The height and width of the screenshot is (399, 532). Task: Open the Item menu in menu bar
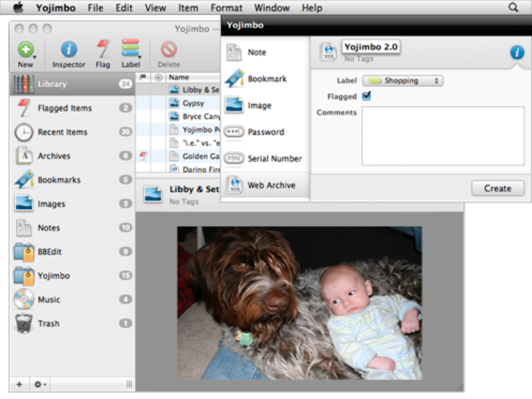[x=188, y=8]
